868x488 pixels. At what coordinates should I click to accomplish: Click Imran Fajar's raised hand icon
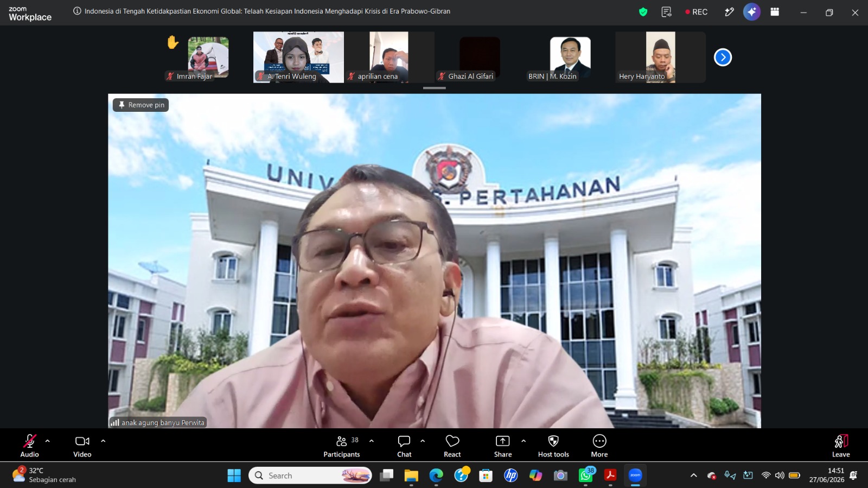click(x=173, y=42)
